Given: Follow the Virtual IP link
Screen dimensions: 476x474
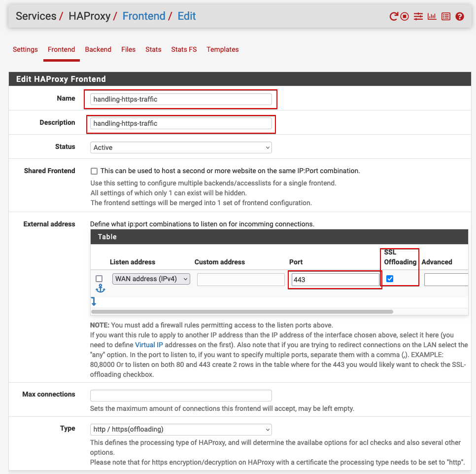Looking at the screenshot, I should 149,345.
